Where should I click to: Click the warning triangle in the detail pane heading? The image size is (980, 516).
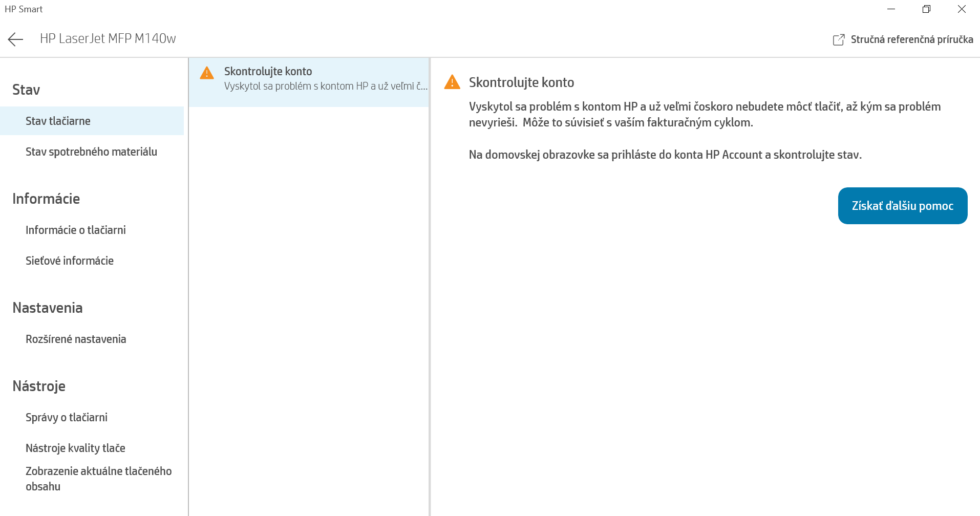(x=452, y=82)
